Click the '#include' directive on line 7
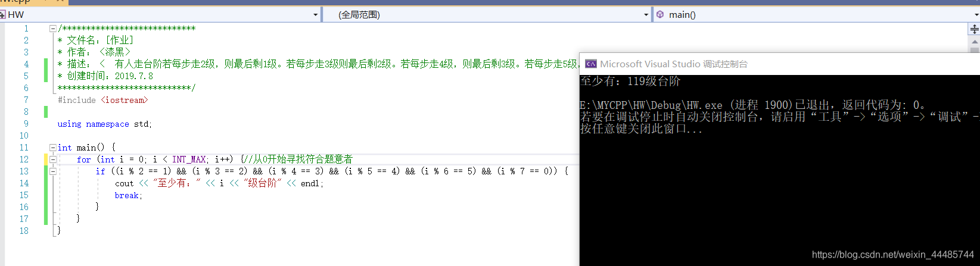The height and width of the screenshot is (266, 980). (x=76, y=100)
